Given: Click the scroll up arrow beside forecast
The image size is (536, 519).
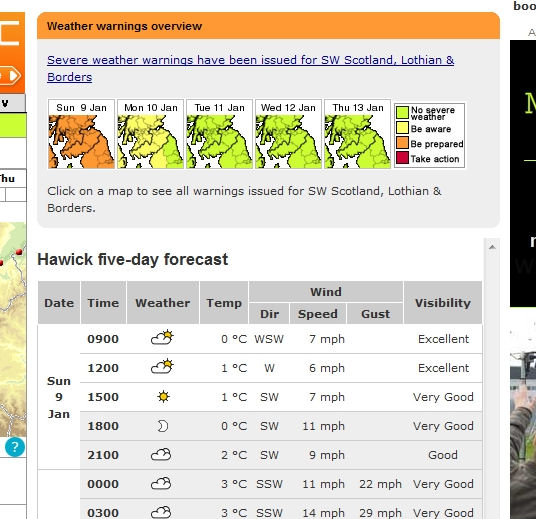Looking at the screenshot, I should pos(492,247).
